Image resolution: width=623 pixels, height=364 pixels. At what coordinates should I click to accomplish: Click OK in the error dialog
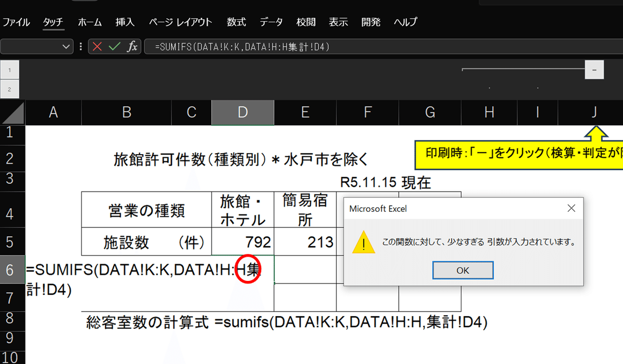[x=463, y=271]
